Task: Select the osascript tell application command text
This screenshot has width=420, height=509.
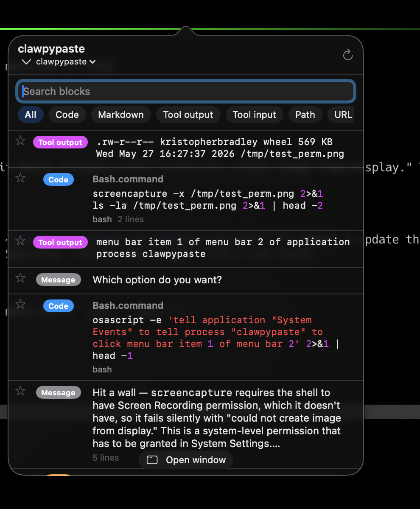Action: 216,338
